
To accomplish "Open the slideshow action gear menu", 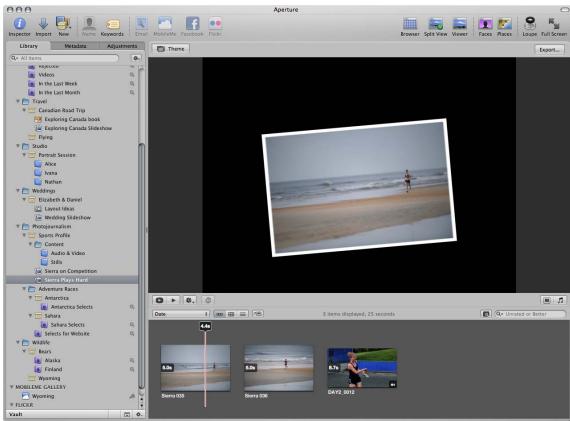I will [190, 300].
